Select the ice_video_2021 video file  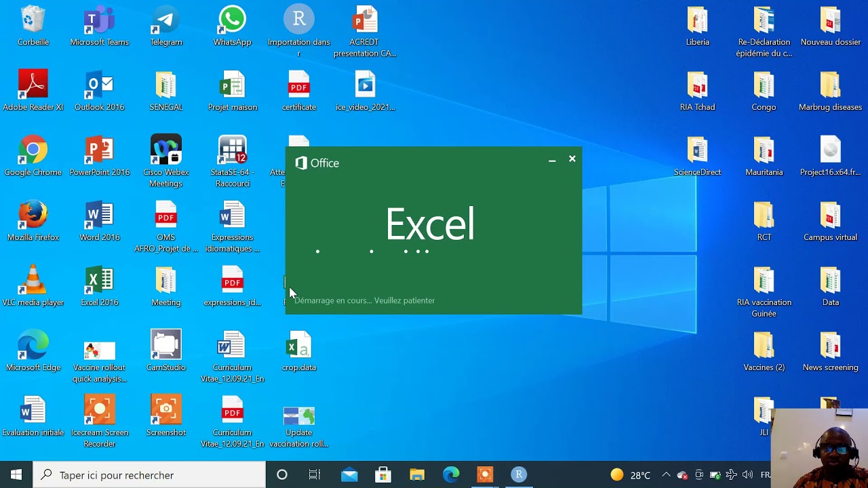pyautogui.click(x=366, y=91)
